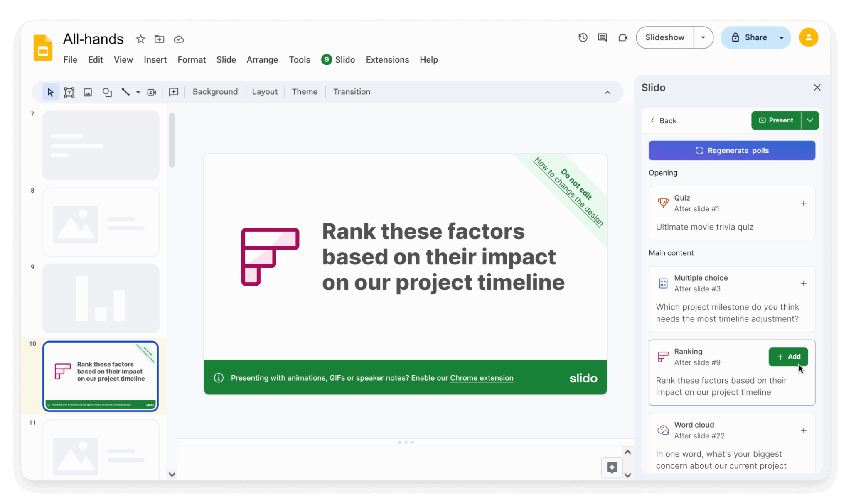851x504 pixels.
Task: Open the comments history icon
Action: point(602,38)
